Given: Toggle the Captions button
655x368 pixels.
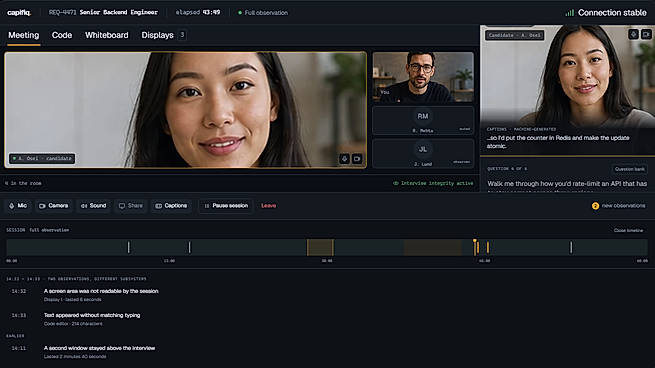Looking at the screenshot, I should (x=171, y=206).
